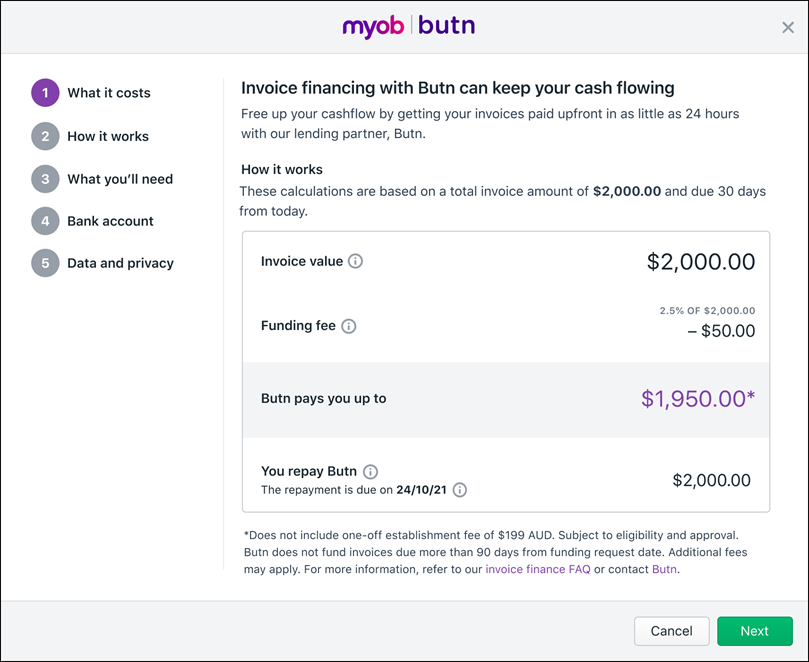Go to the Bank account step
Image resolution: width=809 pixels, height=662 pixels.
pyautogui.click(x=110, y=221)
